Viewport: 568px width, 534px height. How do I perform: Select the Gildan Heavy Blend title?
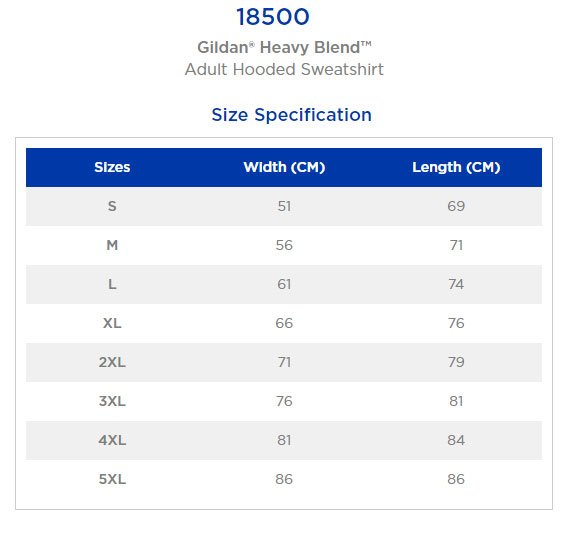click(x=284, y=47)
